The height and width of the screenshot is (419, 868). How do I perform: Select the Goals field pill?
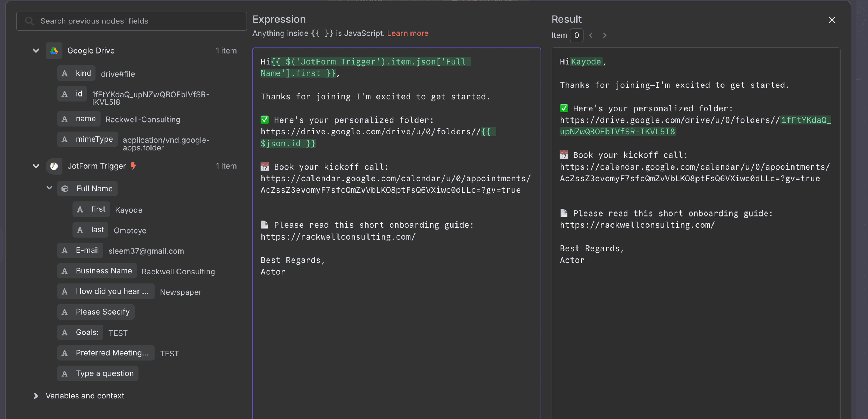pos(80,333)
